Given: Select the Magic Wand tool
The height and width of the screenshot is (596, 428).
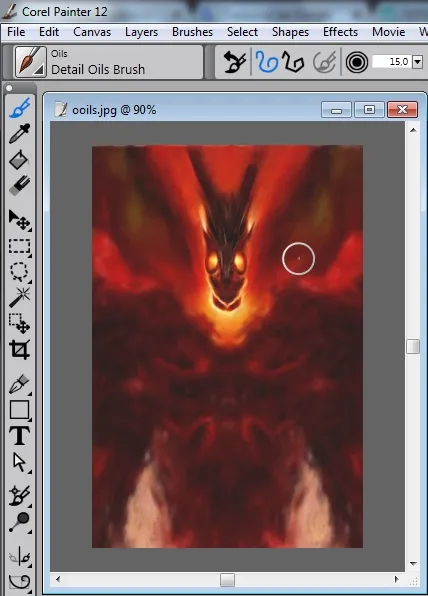Looking at the screenshot, I should (x=19, y=297).
